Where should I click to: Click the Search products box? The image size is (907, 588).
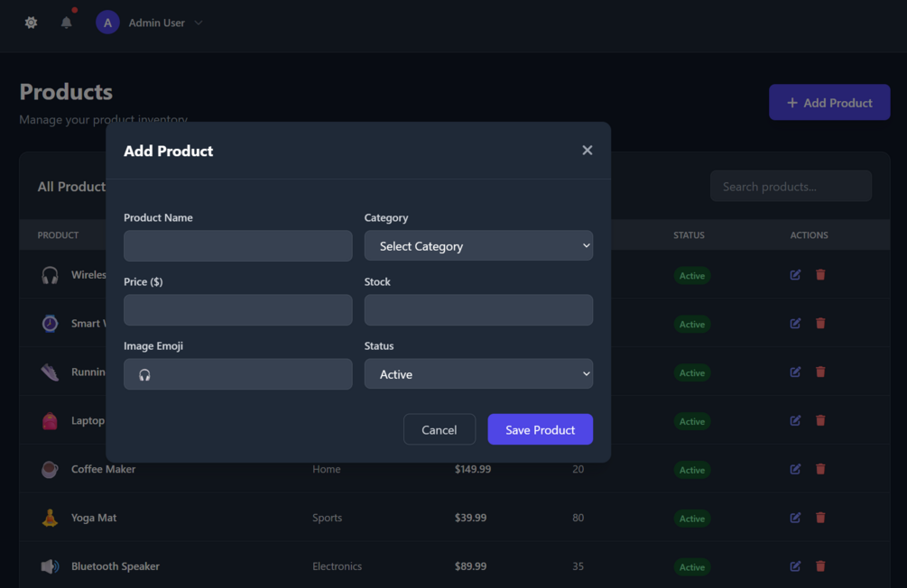[791, 187]
